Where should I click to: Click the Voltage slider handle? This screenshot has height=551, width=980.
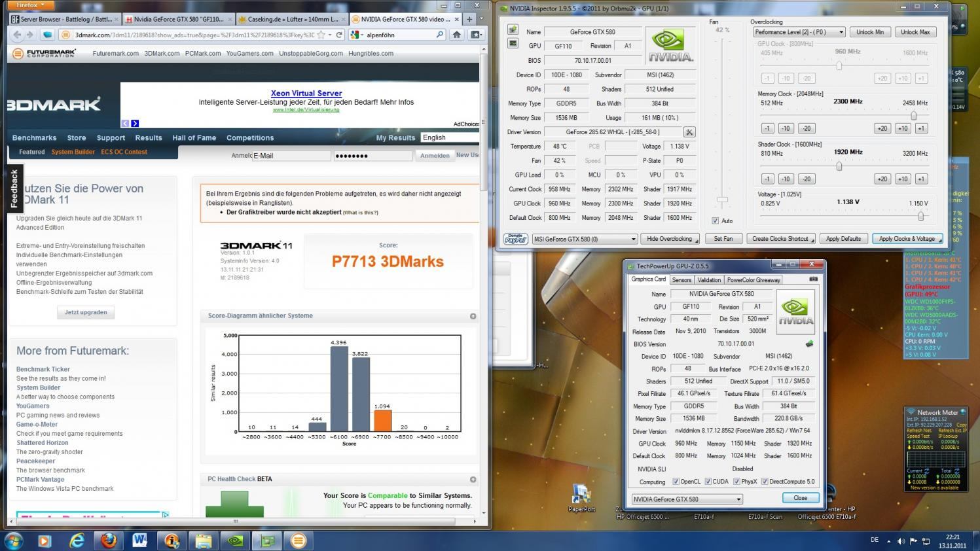(x=920, y=216)
